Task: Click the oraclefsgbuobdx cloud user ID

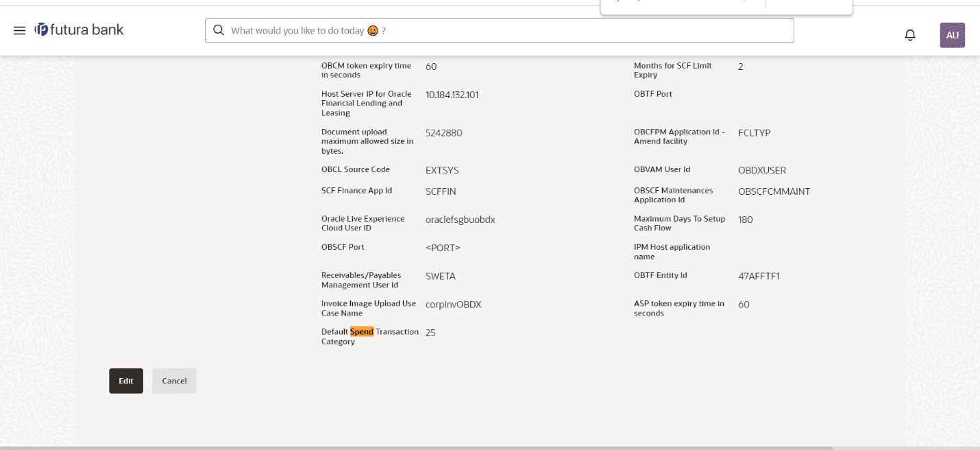Action: click(460, 220)
